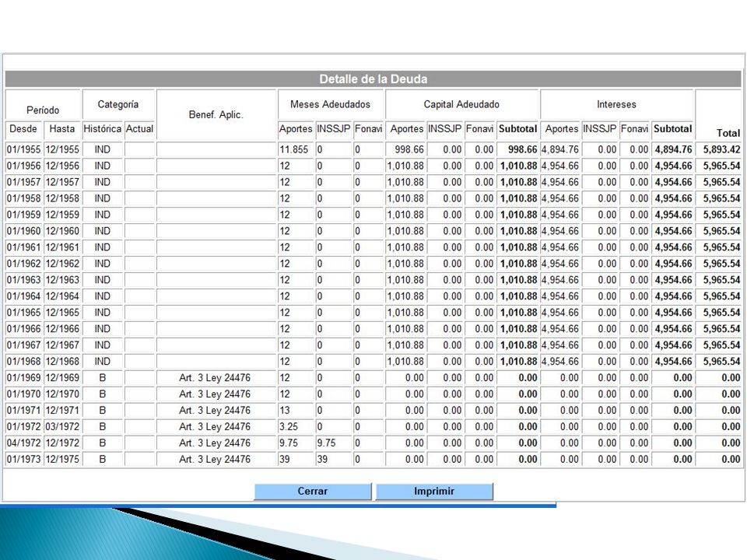This screenshot has width=747, height=560.
Task: Select the IND category in the 01/1968 row
Action: 103,362
